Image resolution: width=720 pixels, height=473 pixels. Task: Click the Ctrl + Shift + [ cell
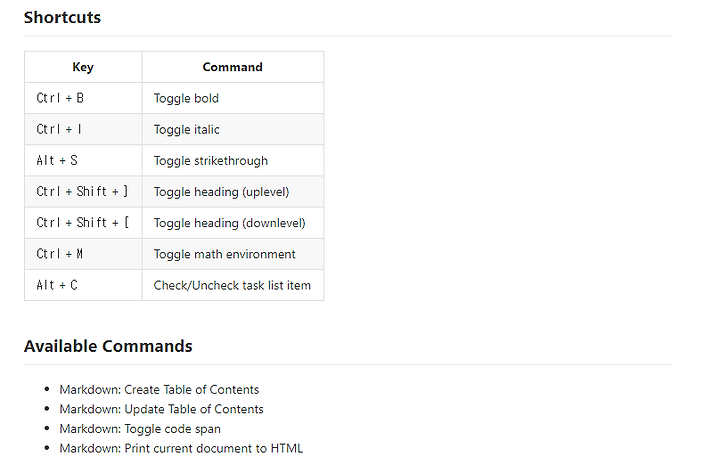[83, 223]
